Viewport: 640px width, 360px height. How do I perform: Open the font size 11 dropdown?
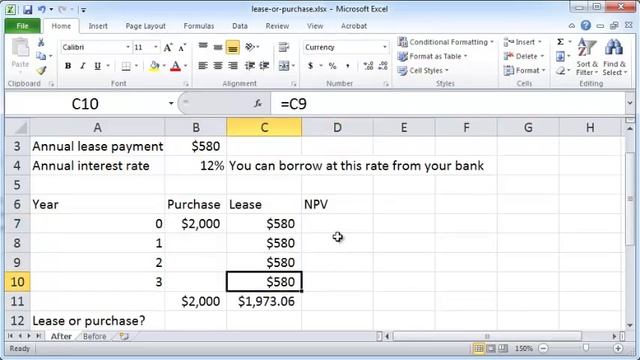click(156, 47)
